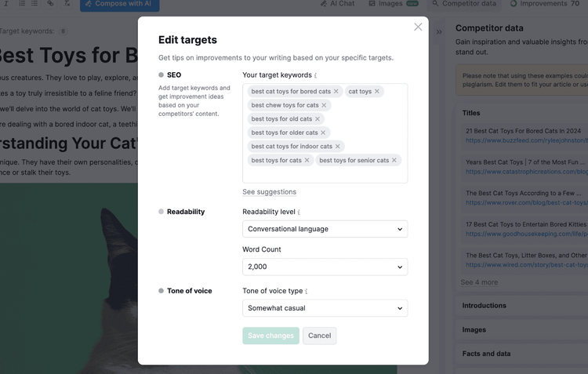Remove the 'best cat toys for bored cats' keyword
This screenshot has width=588, height=374.
[336, 92]
